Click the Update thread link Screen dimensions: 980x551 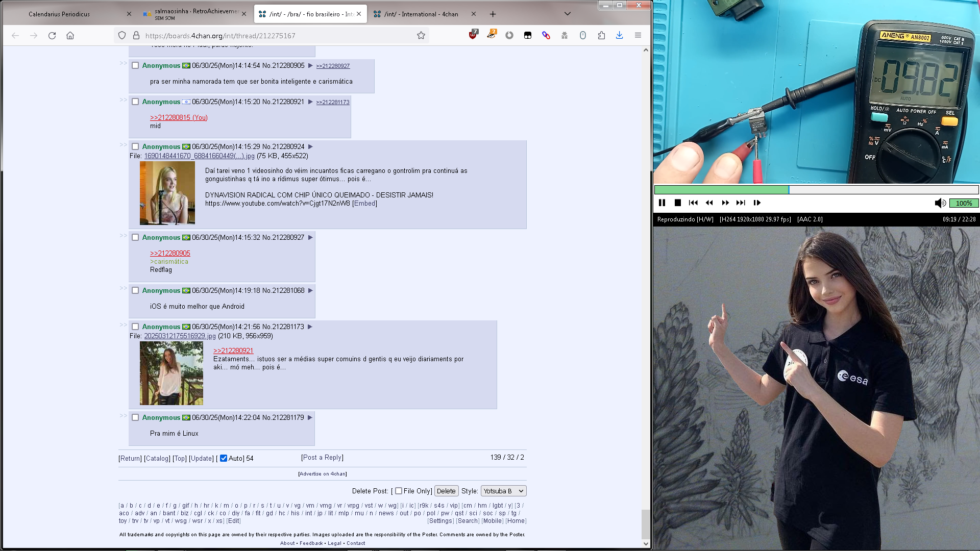click(201, 458)
